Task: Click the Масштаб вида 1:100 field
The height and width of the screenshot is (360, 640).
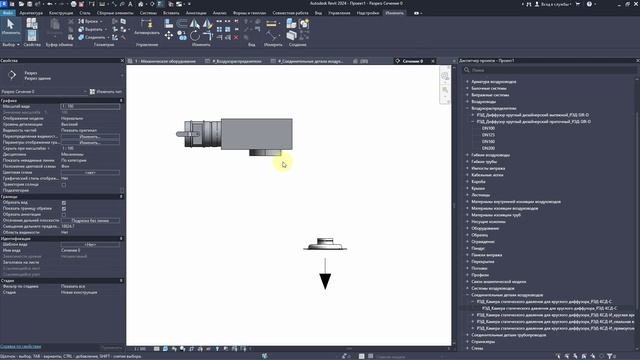Action: pos(90,107)
